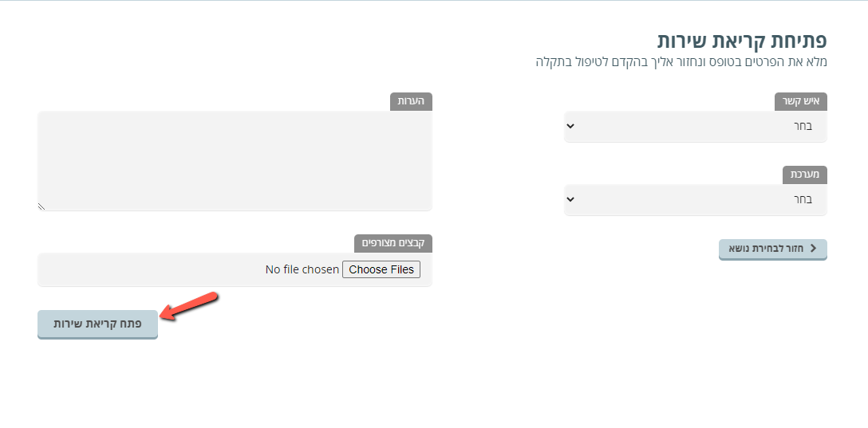The height and width of the screenshot is (428, 868).
Task: Click the בחר placeholder in contact dropdown
Action: [x=803, y=126]
